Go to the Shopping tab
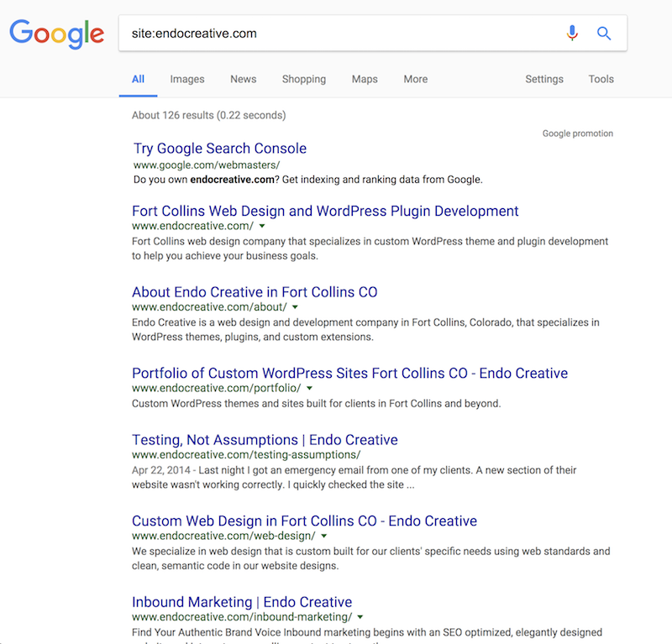672x644 pixels. coord(304,79)
